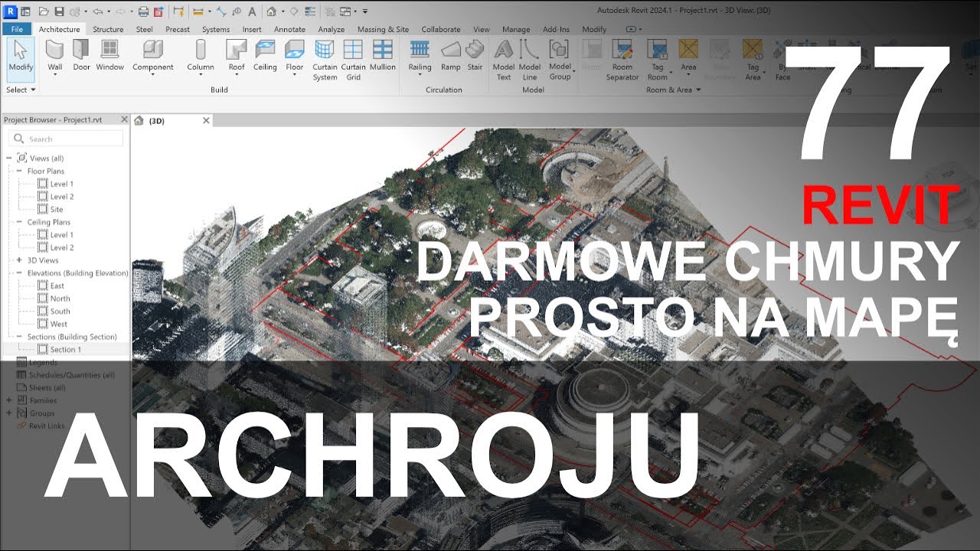Select the Model Text tool
980x551 pixels.
[504, 61]
